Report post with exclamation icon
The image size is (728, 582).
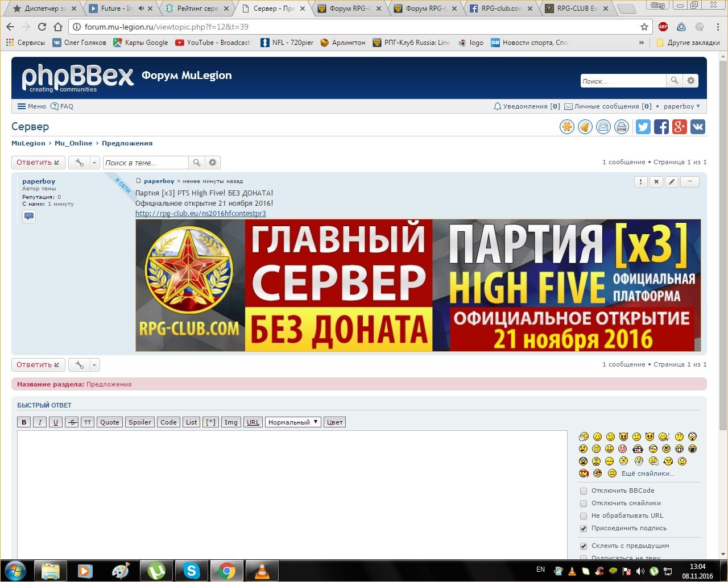click(x=640, y=182)
